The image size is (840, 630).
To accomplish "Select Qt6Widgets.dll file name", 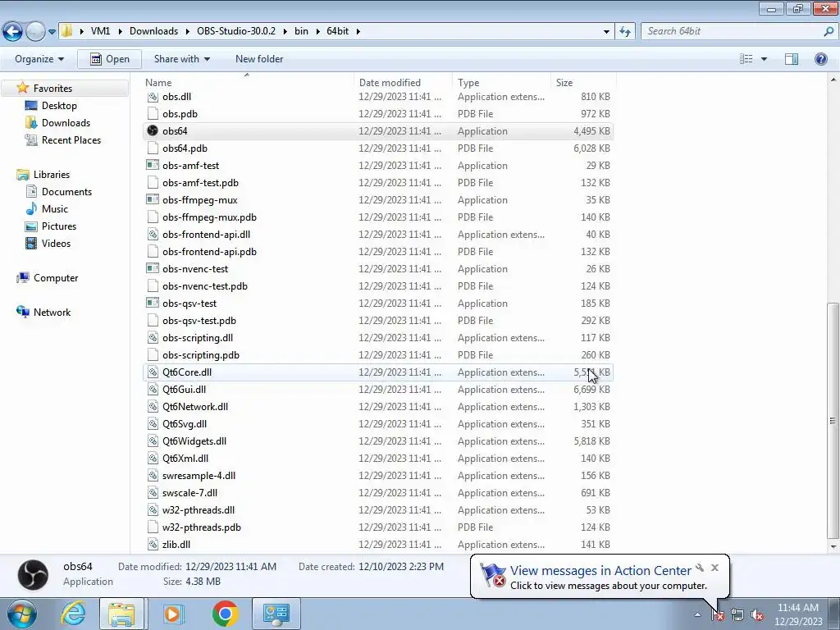I will pyautogui.click(x=194, y=441).
